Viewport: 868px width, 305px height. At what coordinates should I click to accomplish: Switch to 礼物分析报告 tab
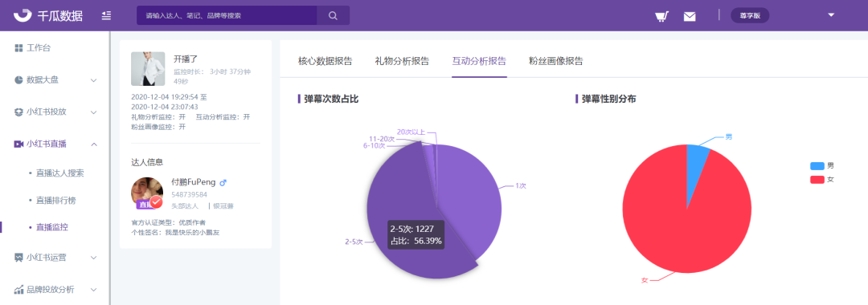click(x=402, y=61)
